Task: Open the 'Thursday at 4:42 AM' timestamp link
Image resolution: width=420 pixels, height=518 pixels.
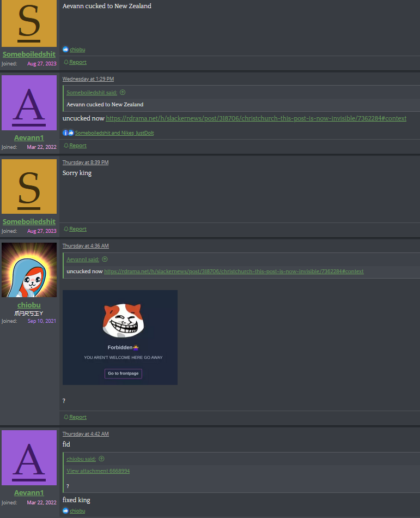Action: click(86, 434)
